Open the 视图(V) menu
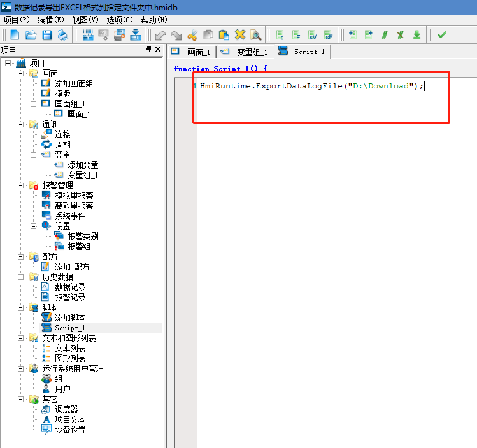 [85, 20]
